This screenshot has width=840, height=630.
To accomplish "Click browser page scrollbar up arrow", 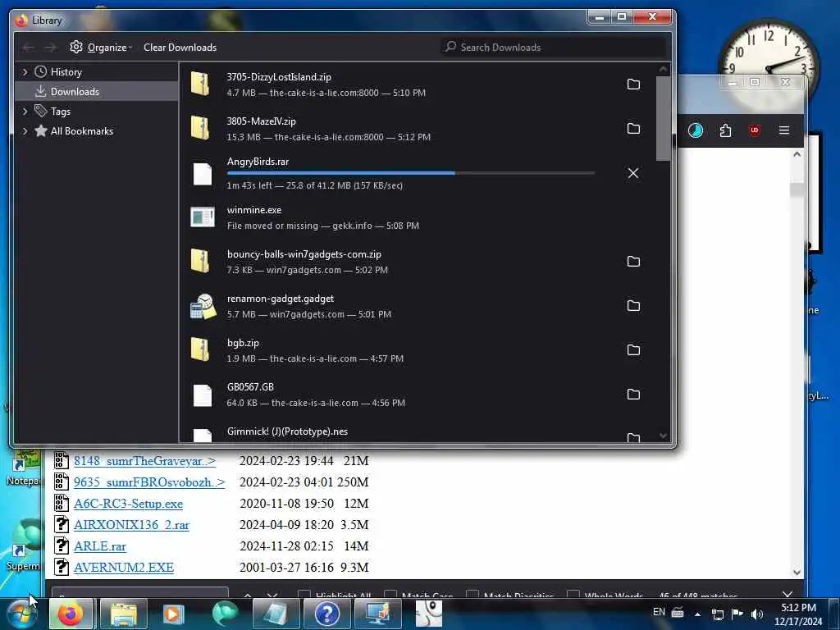I will pos(797,154).
